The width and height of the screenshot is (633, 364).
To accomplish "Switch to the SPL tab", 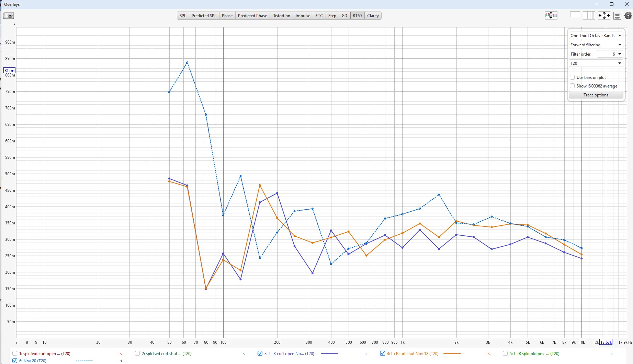I will (183, 16).
